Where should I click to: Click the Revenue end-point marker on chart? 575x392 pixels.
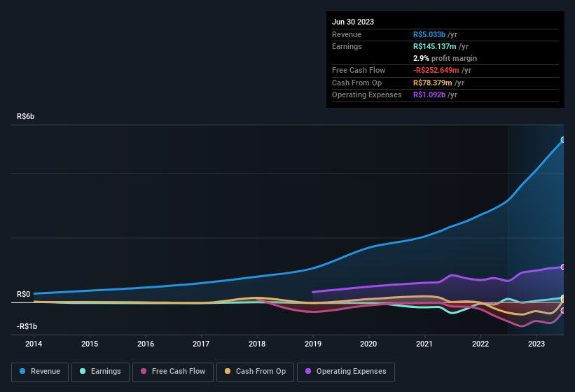[563, 139]
